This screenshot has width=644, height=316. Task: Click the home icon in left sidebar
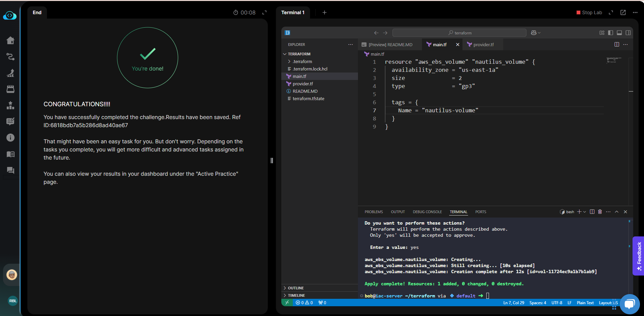(x=10, y=40)
